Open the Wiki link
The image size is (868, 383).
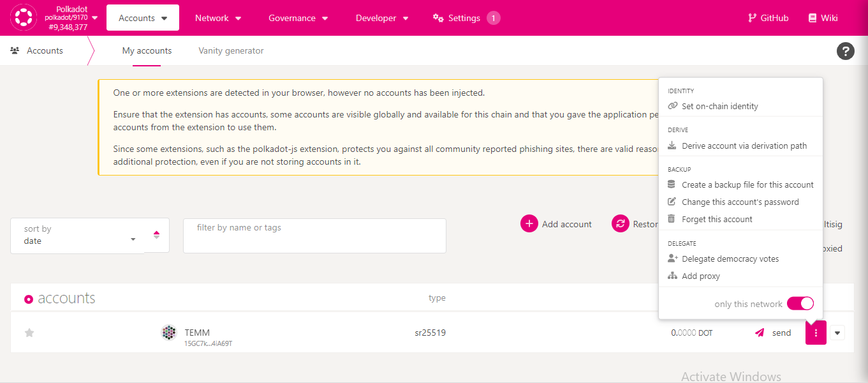[x=823, y=18]
